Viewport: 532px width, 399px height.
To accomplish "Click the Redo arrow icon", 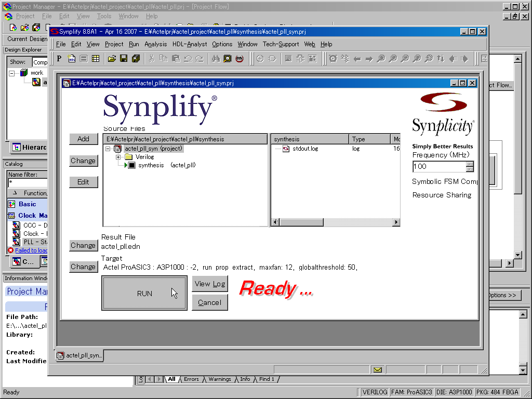I will (199, 59).
